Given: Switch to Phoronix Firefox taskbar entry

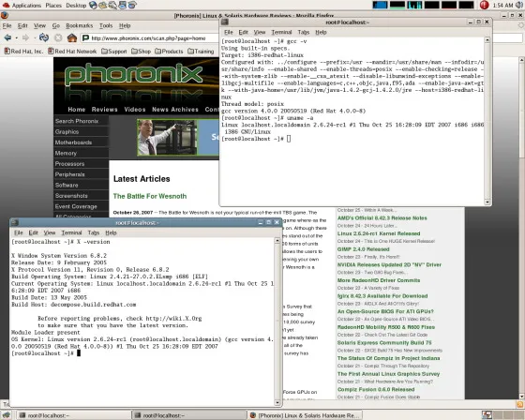Looking at the screenshot, I should click(x=306, y=415).
